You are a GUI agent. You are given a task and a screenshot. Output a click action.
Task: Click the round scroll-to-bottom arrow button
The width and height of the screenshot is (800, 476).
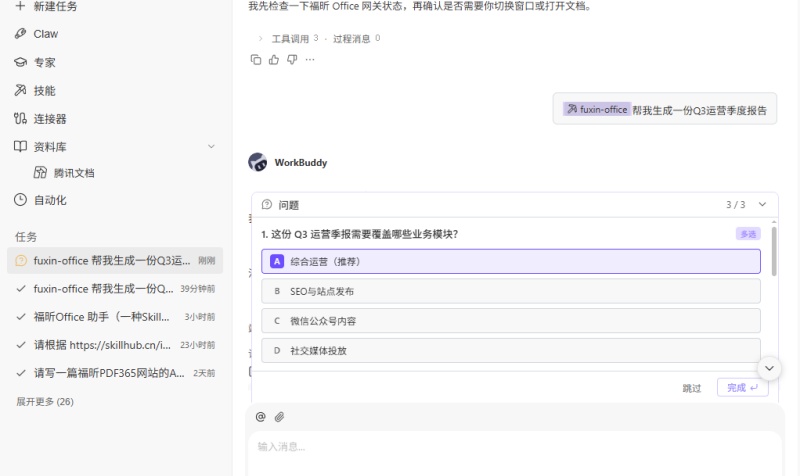click(x=769, y=368)
